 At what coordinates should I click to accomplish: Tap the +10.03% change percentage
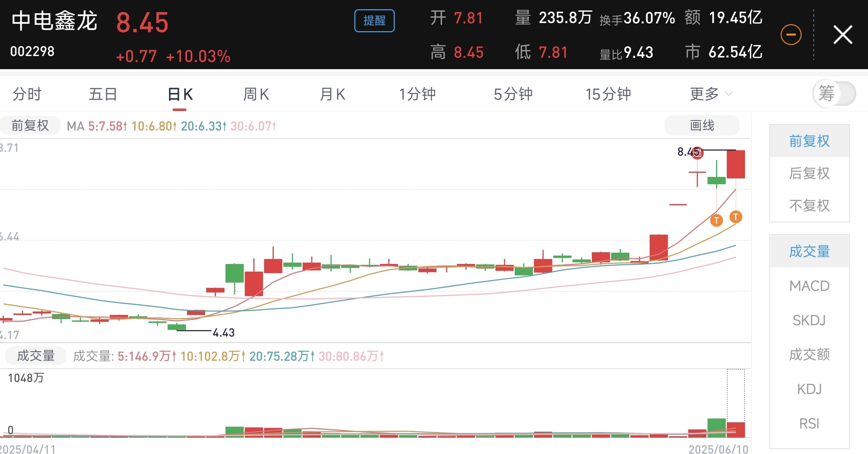coord(198,56)
